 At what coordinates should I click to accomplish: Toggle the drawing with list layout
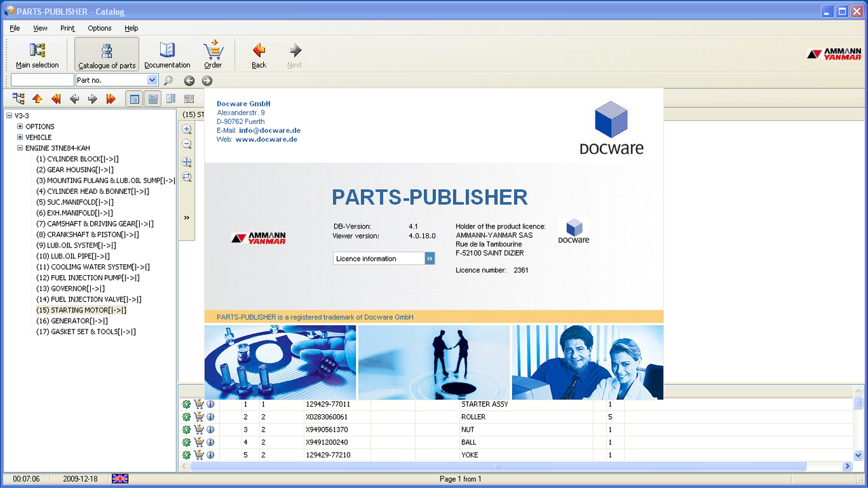coord(171,99)
